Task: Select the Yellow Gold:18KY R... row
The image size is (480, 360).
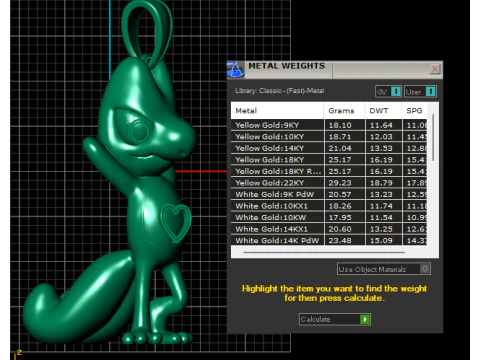Action: [x=329, y=171]
